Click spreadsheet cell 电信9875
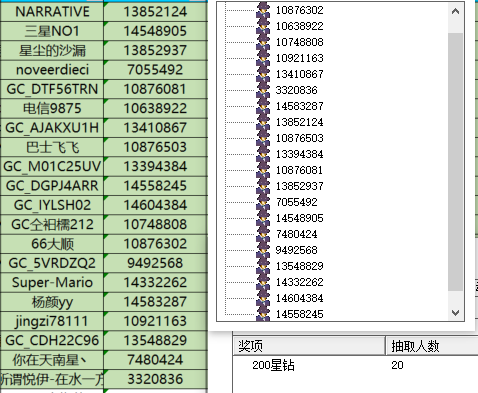This screenshot has width=478, height=393. (x=52, y=108)
